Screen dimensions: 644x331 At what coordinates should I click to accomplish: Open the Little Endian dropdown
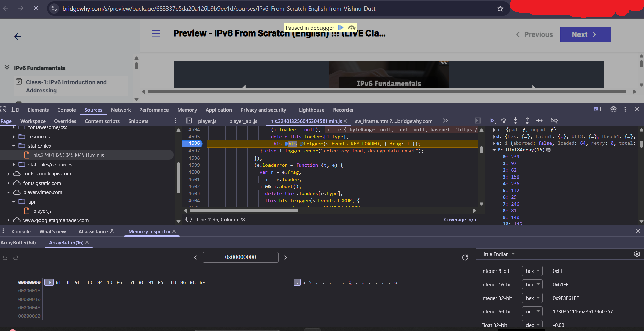click(x=498, y=254)
